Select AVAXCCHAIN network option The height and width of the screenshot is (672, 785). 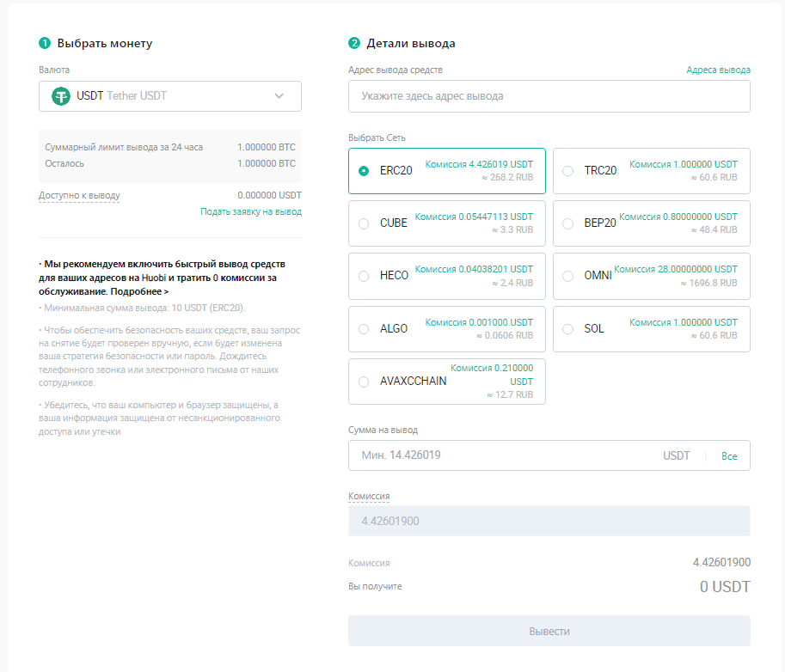point(364,382)
